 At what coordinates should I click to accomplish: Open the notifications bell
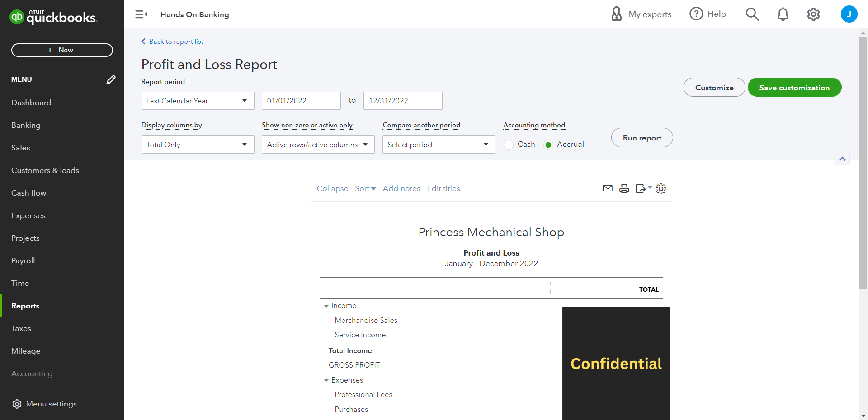point(783,14)
